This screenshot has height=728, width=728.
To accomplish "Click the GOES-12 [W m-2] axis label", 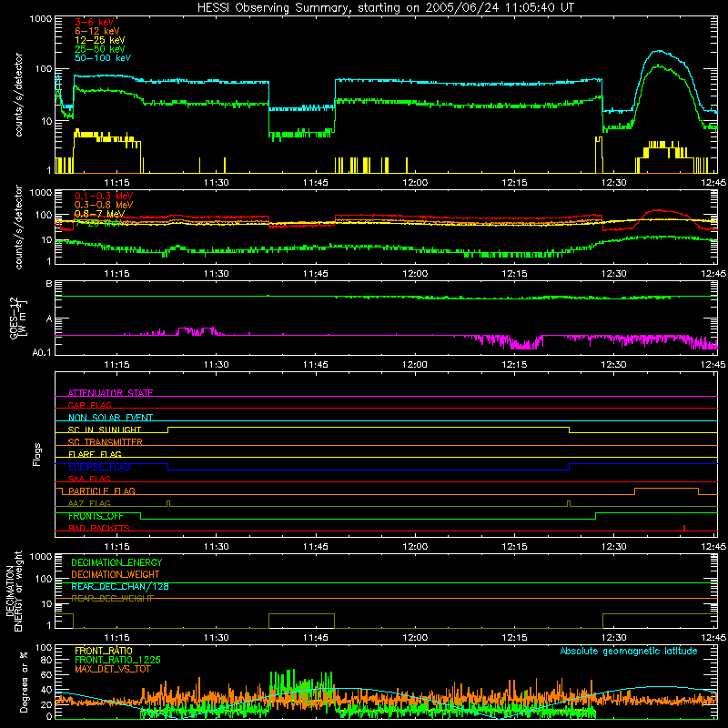I will pyautogui.click(x=18, y=318).
